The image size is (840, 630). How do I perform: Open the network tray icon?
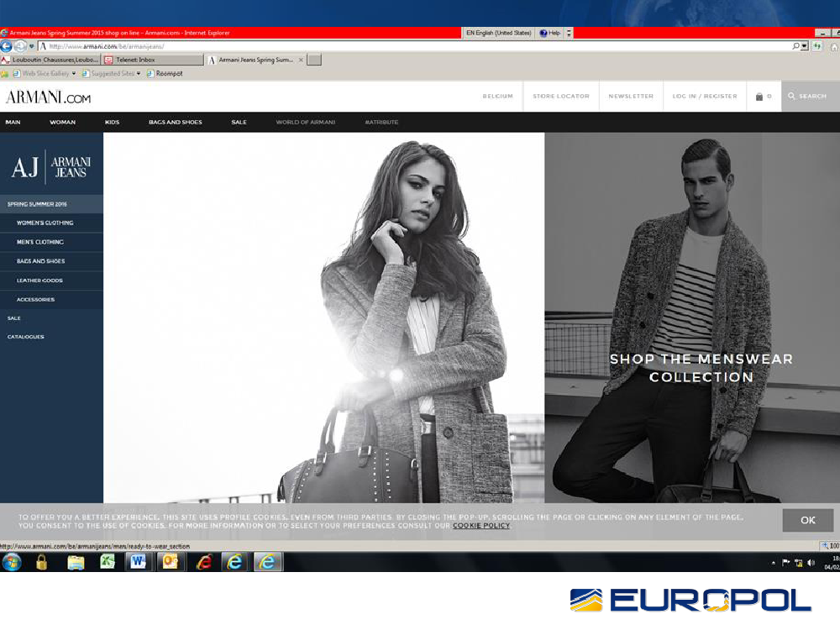point(799,563)
